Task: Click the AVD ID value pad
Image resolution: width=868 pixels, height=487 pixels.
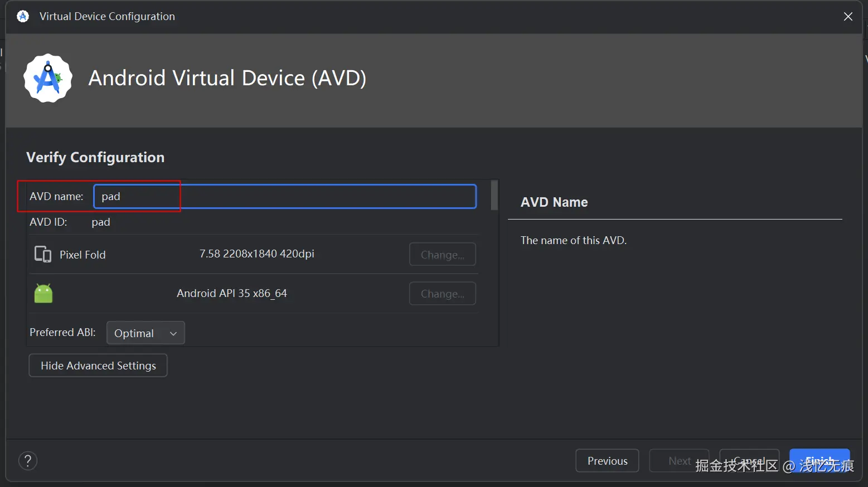Action: pos(101,222)
